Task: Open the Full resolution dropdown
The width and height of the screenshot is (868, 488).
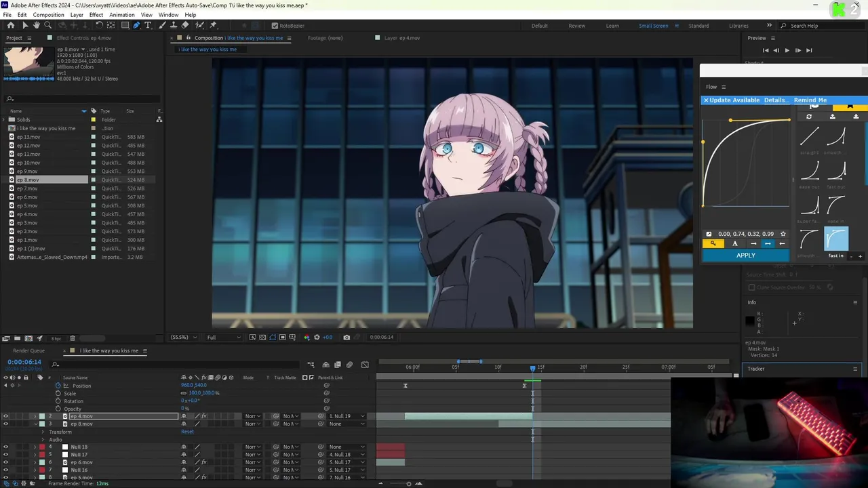Action: 224,337
